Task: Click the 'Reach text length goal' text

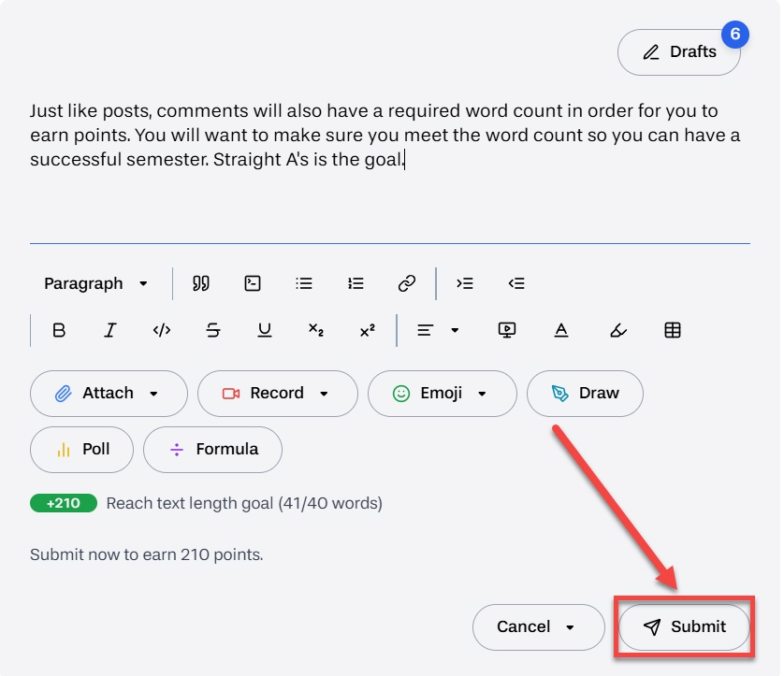Action: 244,503
